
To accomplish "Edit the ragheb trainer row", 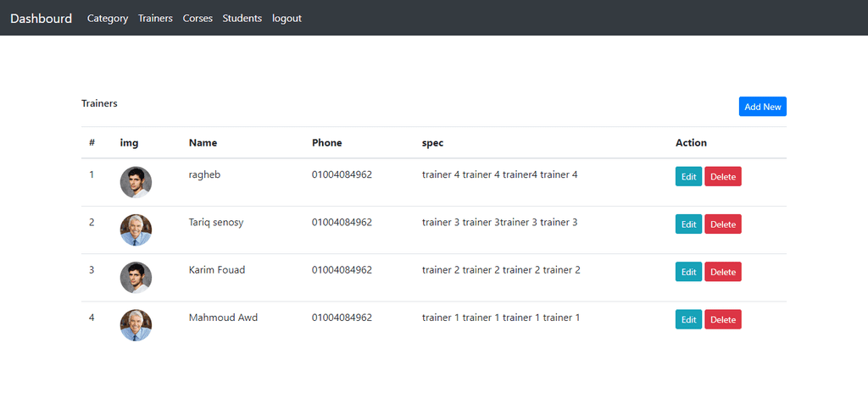I will tap(688, 177).
